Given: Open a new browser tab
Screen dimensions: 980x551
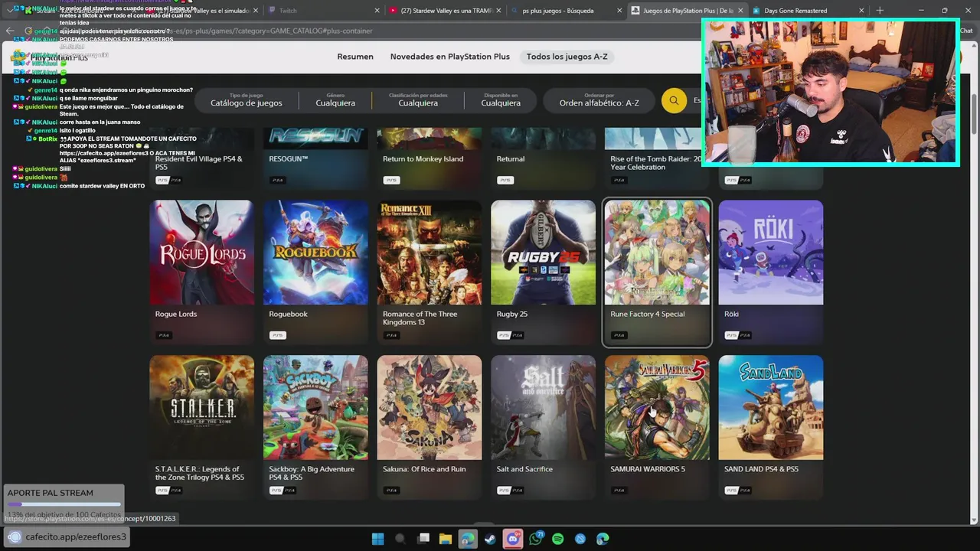Looking at the screenshot, I should [x=879, y=11].
